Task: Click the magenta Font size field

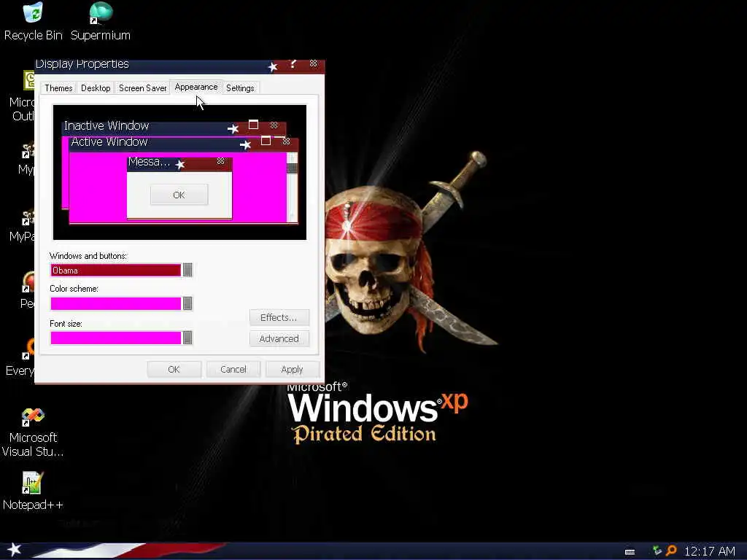Action: (116, 338)
